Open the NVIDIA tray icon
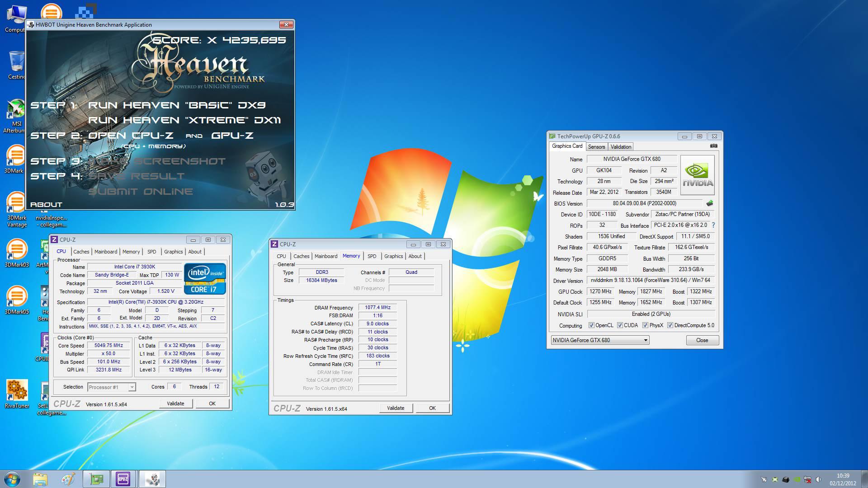 coord(797,479)
